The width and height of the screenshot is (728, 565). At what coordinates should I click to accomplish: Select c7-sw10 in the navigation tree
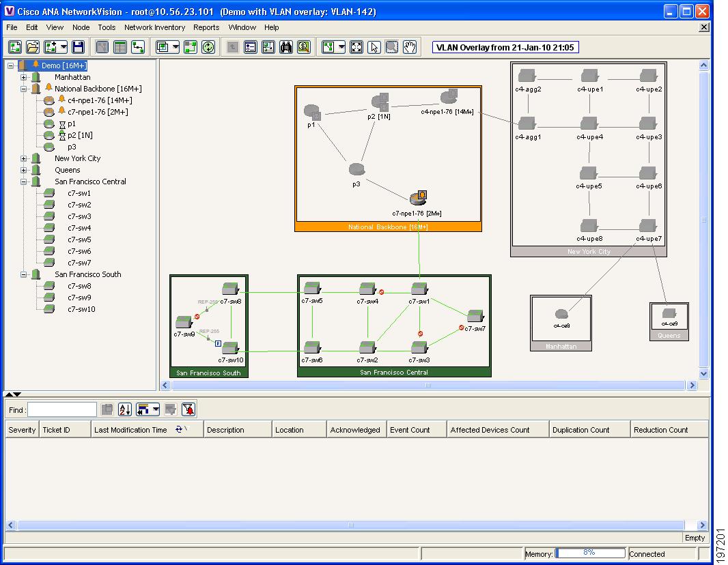coord(81,309)
